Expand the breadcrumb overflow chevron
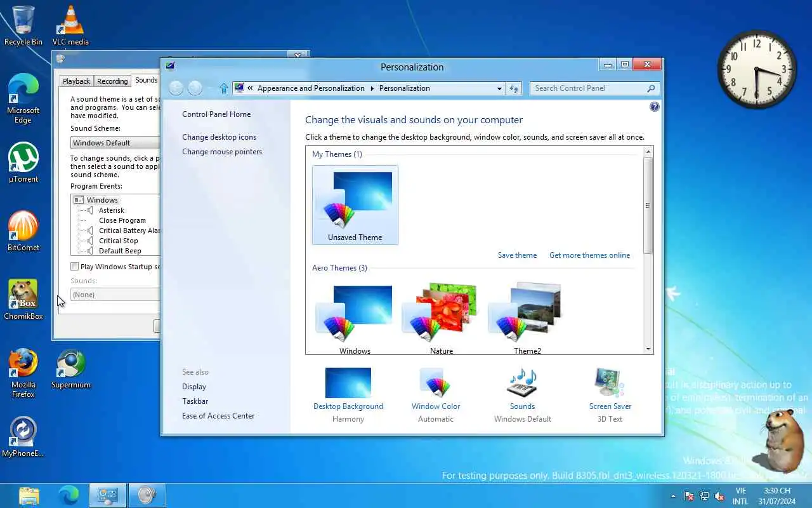 (x=251, y=88)
